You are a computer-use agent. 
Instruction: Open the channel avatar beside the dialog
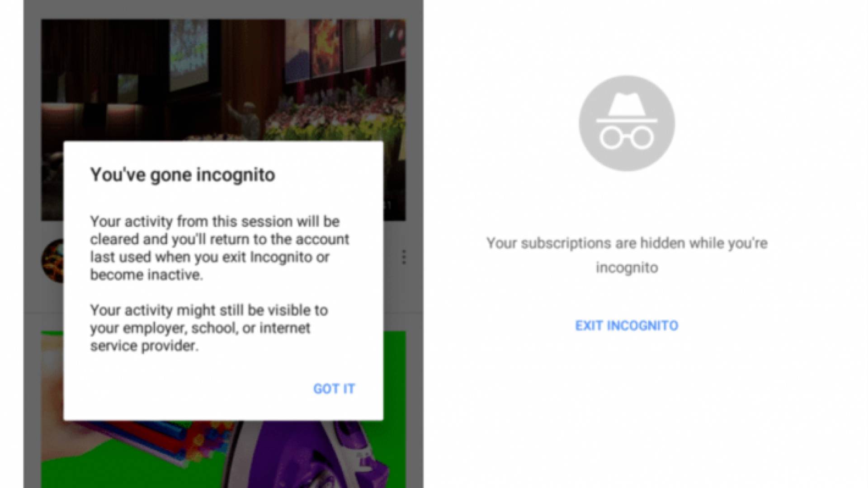[x=52, y=261]
